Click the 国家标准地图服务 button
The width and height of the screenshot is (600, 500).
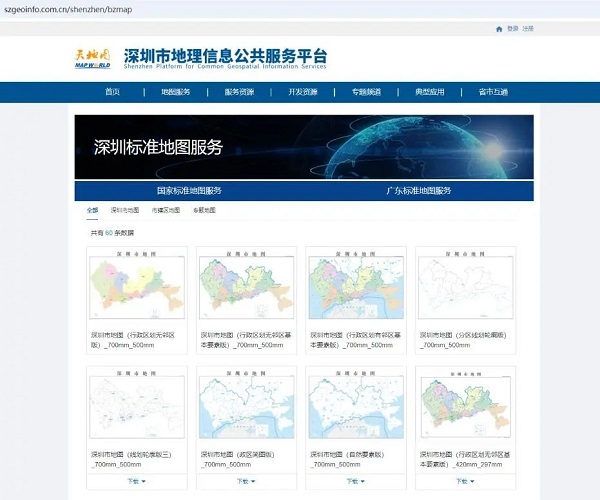pos(189,190)
